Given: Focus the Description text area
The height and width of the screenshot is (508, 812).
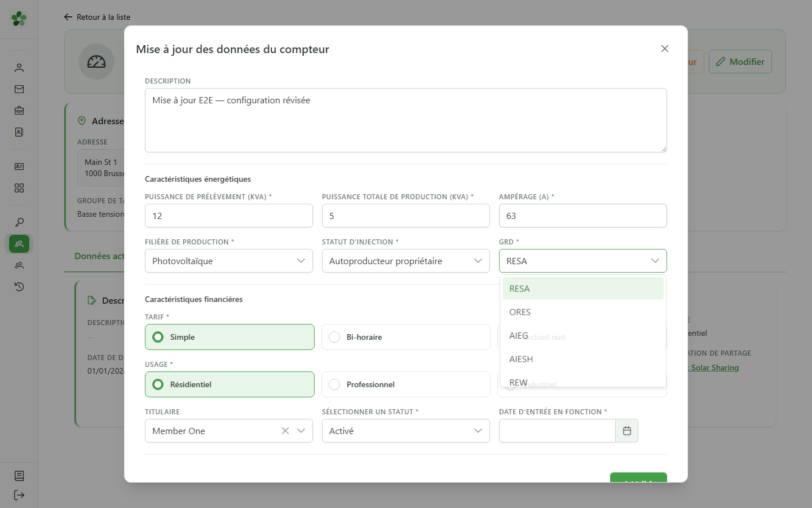Looking at the screenshot, I should [406, 120].
